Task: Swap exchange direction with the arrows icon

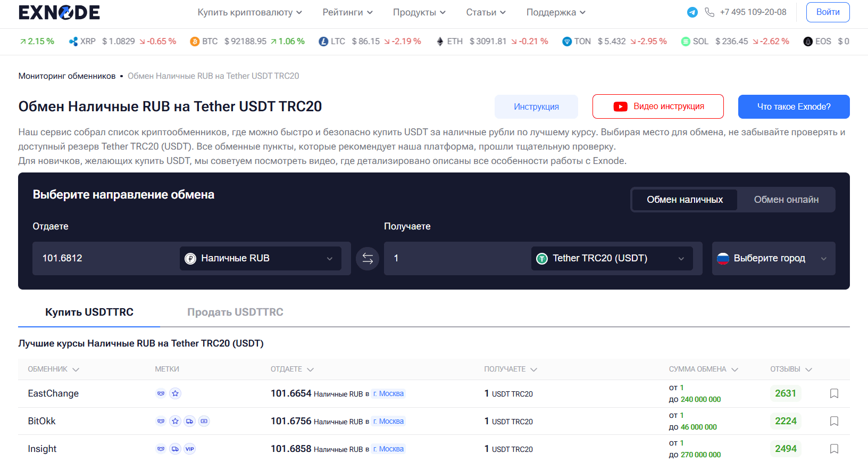Action: 368,259
